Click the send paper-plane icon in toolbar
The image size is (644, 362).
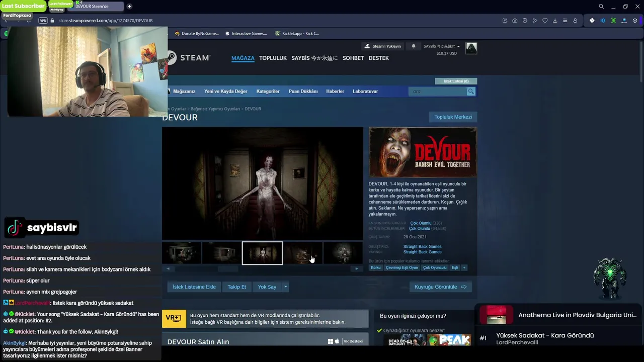(535, 21)
